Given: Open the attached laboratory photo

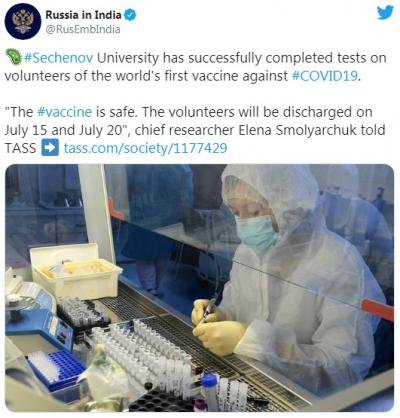Looking at the screenshot, I should click(200, 288).
